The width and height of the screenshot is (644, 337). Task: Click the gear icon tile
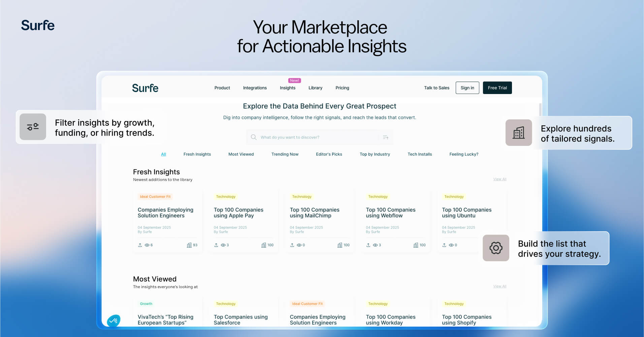496,248
